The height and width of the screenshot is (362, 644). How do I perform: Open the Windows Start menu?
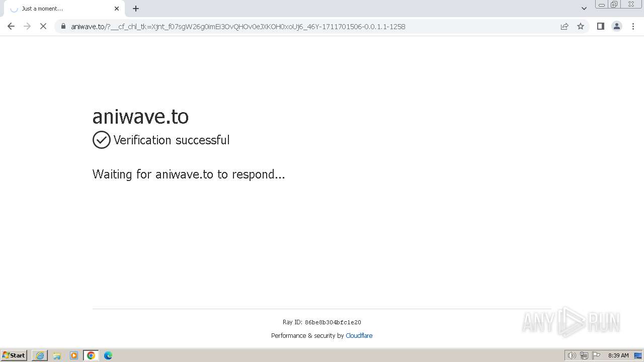pyautogui.click(x=14, y=355)
